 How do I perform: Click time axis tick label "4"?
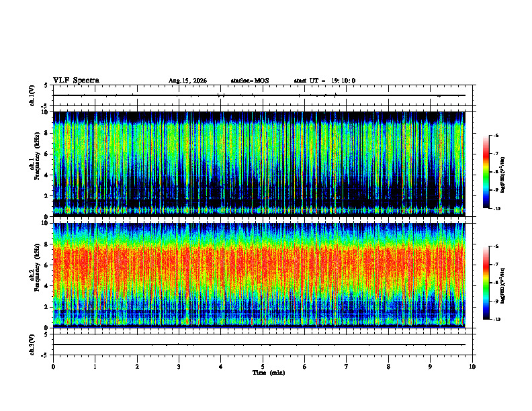221,367
